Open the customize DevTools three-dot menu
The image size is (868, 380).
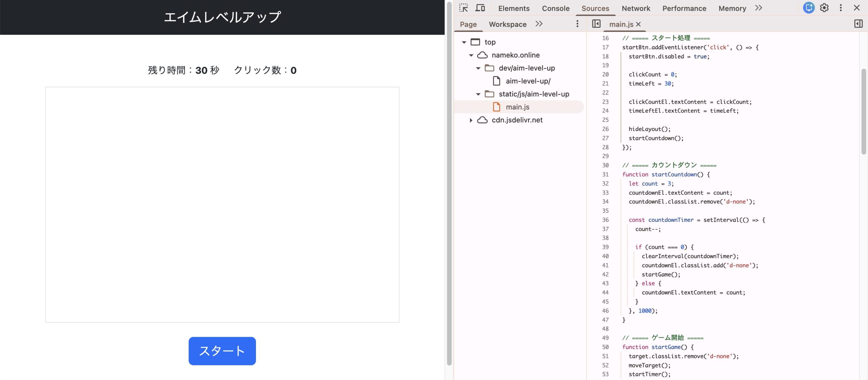(x=841, y=8)
